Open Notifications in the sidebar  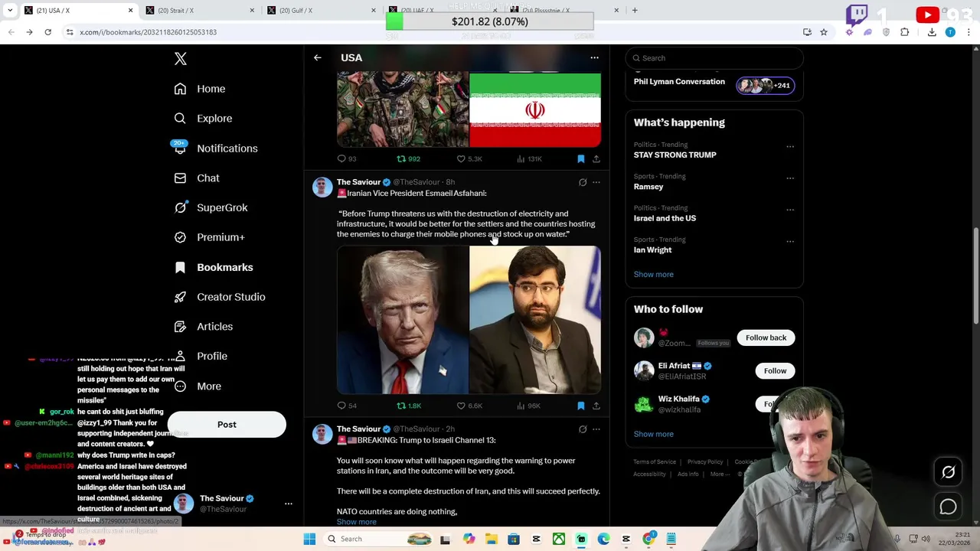click(x=215, y=148)
